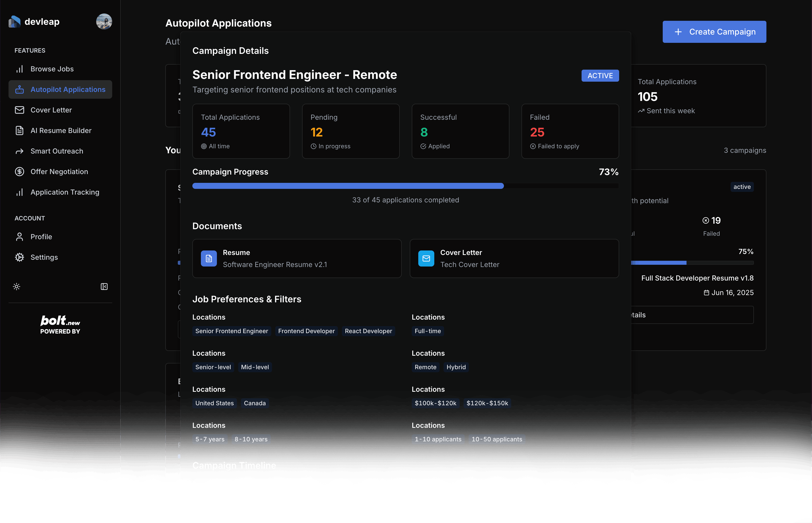Open Settings account page
Viewport: 812px width, 523px height.
(x=60, y=257)
